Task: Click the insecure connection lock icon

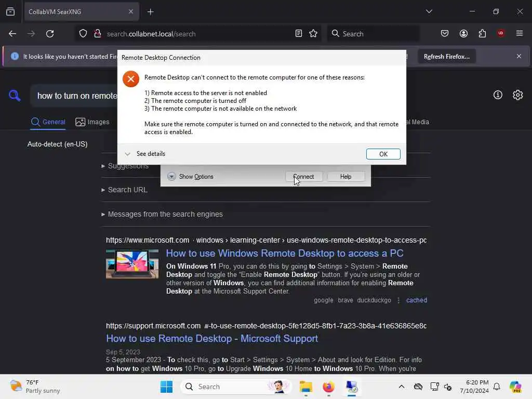Action: [x=97, y=34]
